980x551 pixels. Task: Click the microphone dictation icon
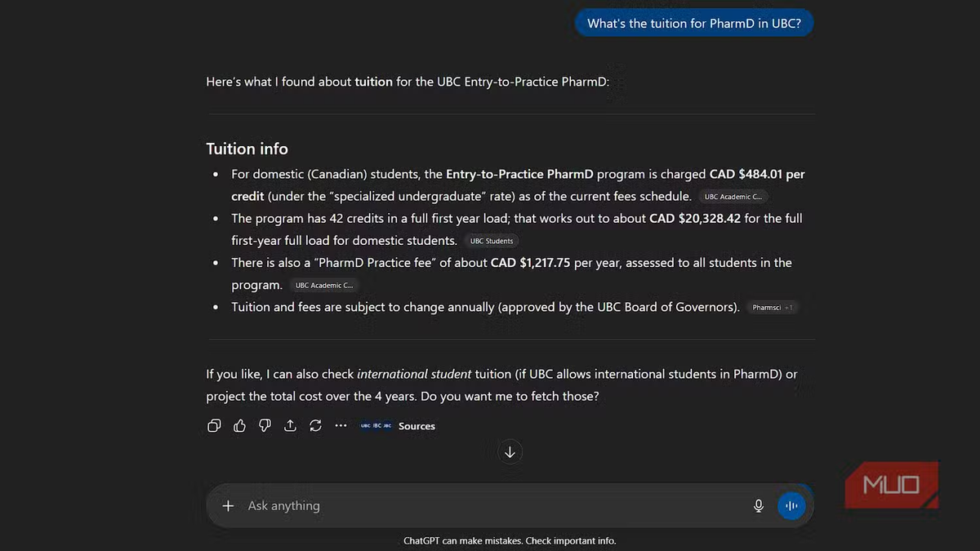click(759, 506)
